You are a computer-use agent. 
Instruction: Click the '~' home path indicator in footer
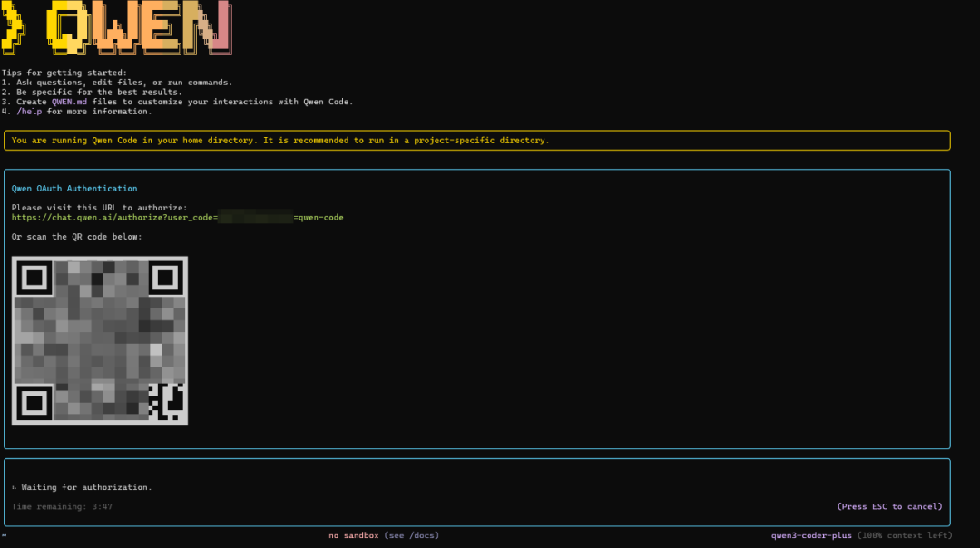click(4, 535)
